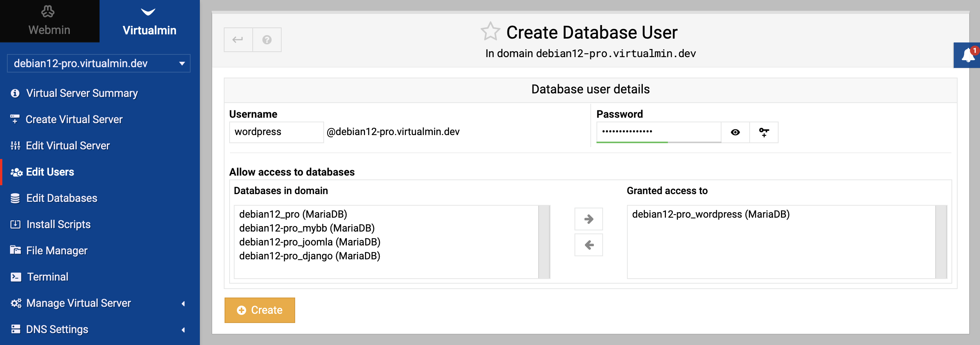
Task: Click the back arrow button
Action: (238, 40)
